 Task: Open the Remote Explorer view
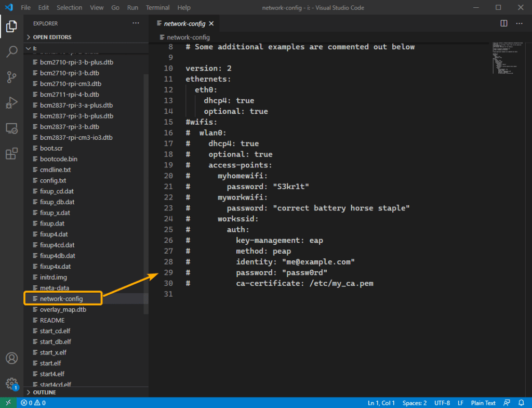pyautogui.click(x=11, y=128)
